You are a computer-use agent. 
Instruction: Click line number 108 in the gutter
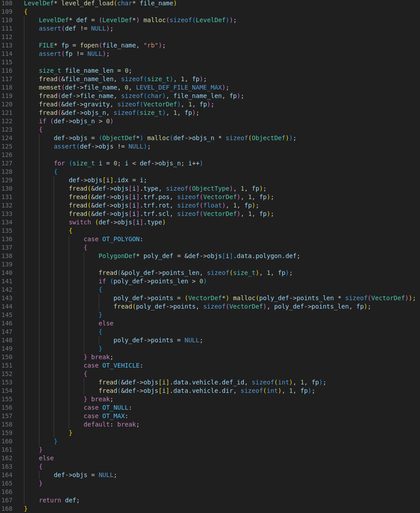pyautogui.click(x=7, y=3)
